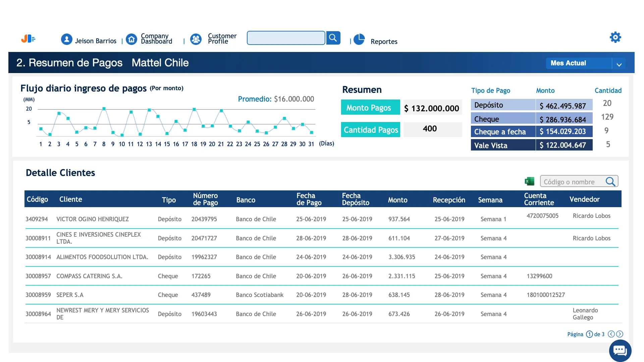644x362 pixels.
Task: Open Jeison Barrios user profile icon
Action: pos(66,39)
